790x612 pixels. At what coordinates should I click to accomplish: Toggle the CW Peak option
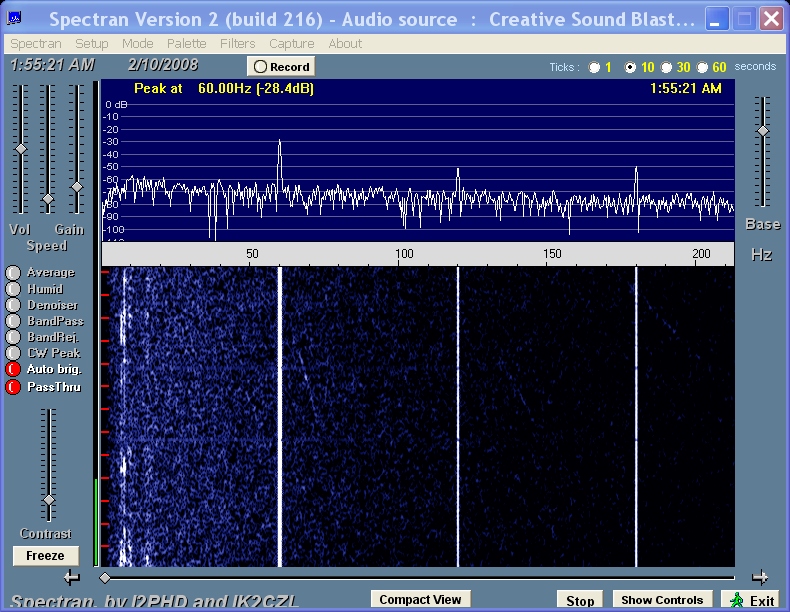coord(13,353)
